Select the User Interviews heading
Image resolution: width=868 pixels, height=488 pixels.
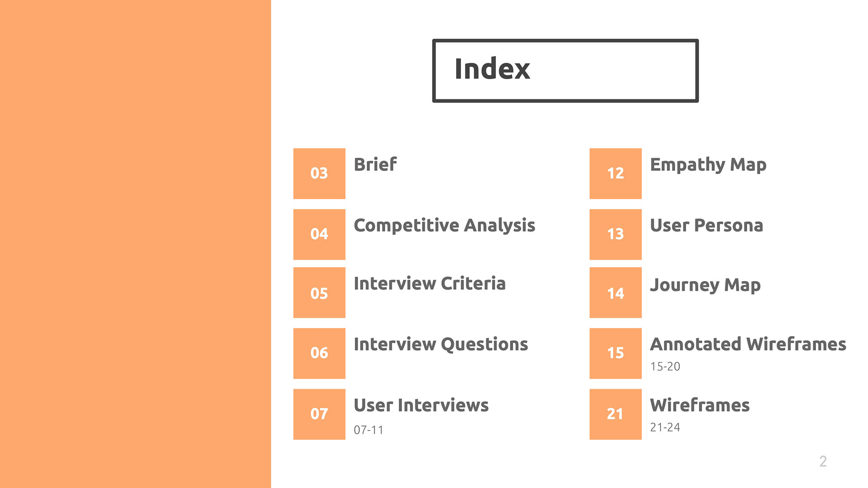(421, 405)
